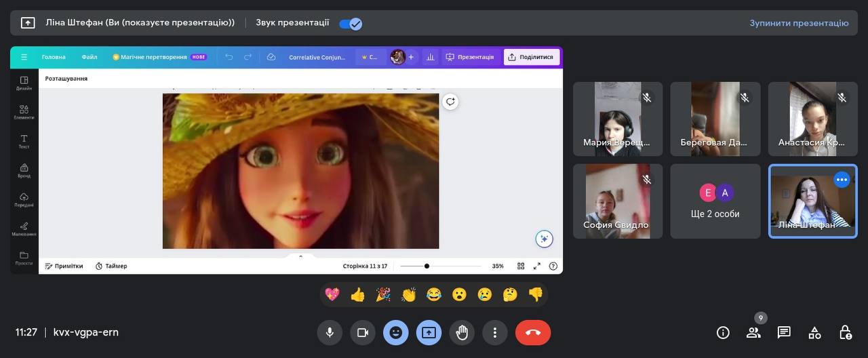Select the Ще 2 особи tile
Image resolution: width=868 pixels, height=358 pixels.
click(715, 201)
